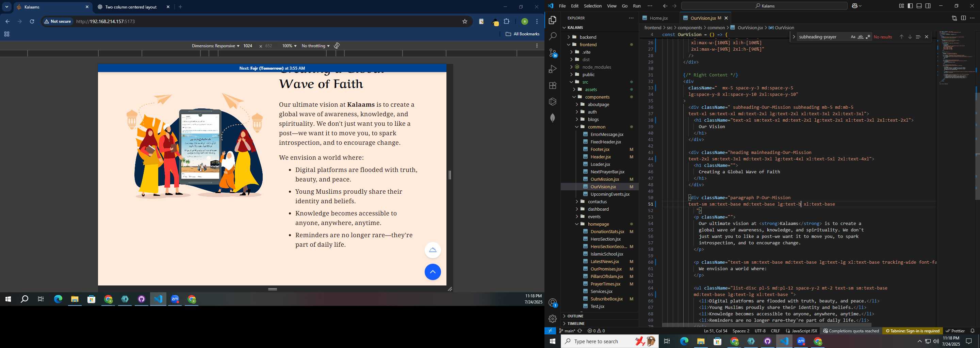
Task: Open the 100% zoom dropdown in device toolbar
Action: (x=289, y=46)
